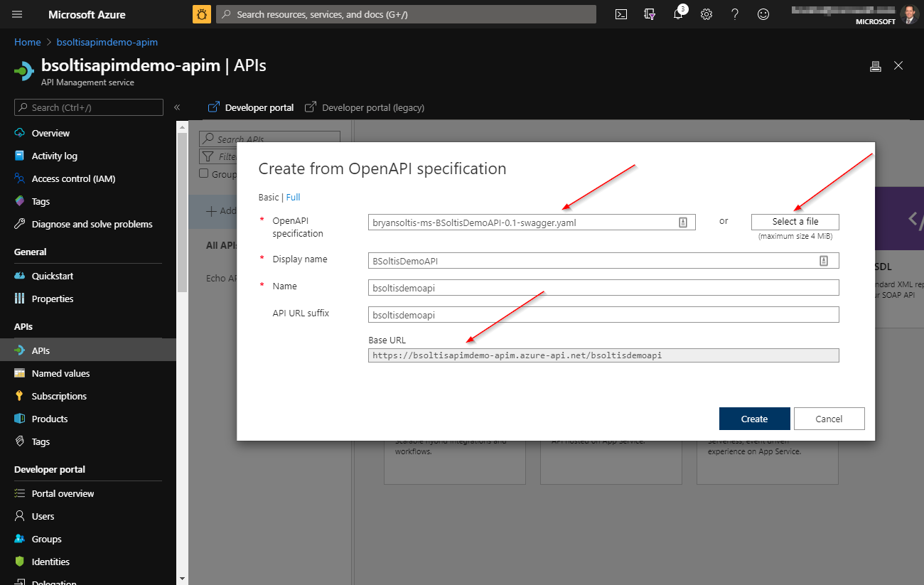
Task: Collapse the left sidebar menu
Action: pyautogui.click(x=177, y=107)
